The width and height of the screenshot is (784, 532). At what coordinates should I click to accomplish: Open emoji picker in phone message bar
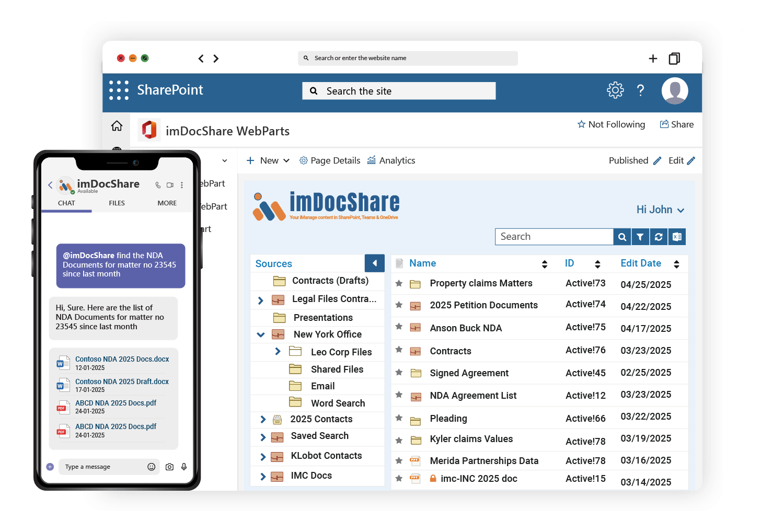[152, 467]
